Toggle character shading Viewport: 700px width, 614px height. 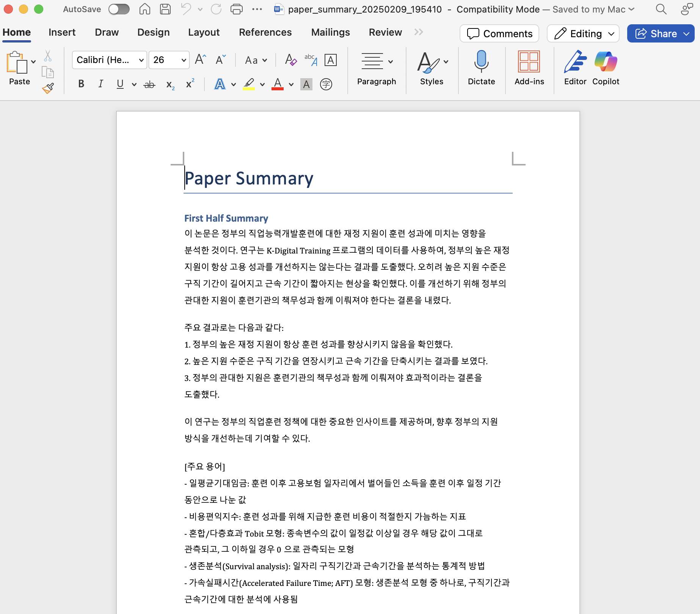[x=306, y=84]
